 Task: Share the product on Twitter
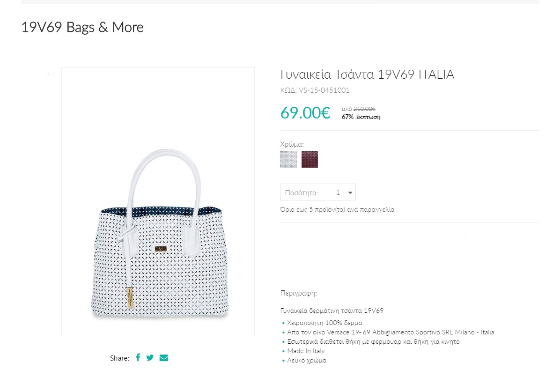pyautogui.click(x=150, y=358)
